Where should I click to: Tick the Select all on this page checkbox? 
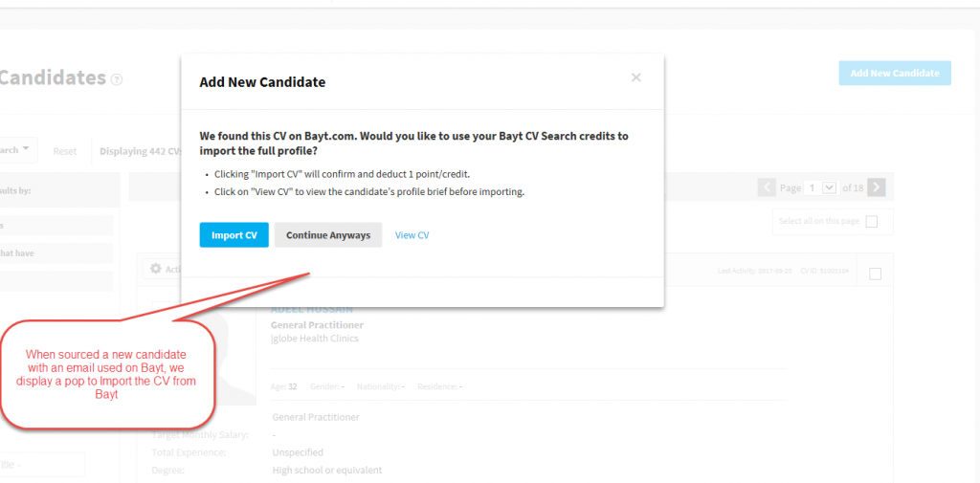click(871, 221)
